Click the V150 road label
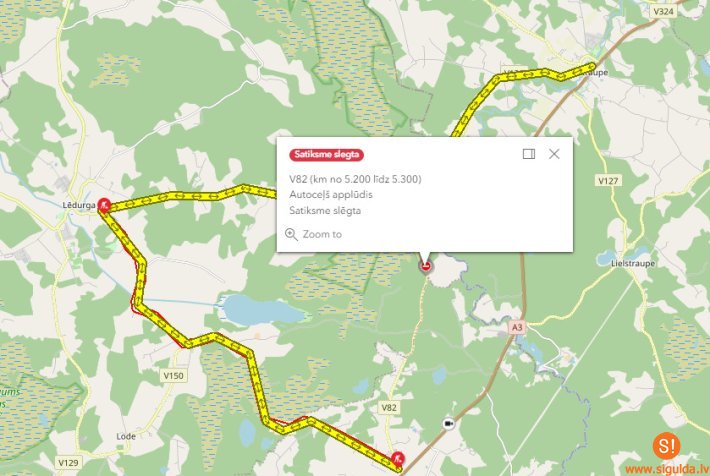Screen dimensions: 710x476 [173, 375]
